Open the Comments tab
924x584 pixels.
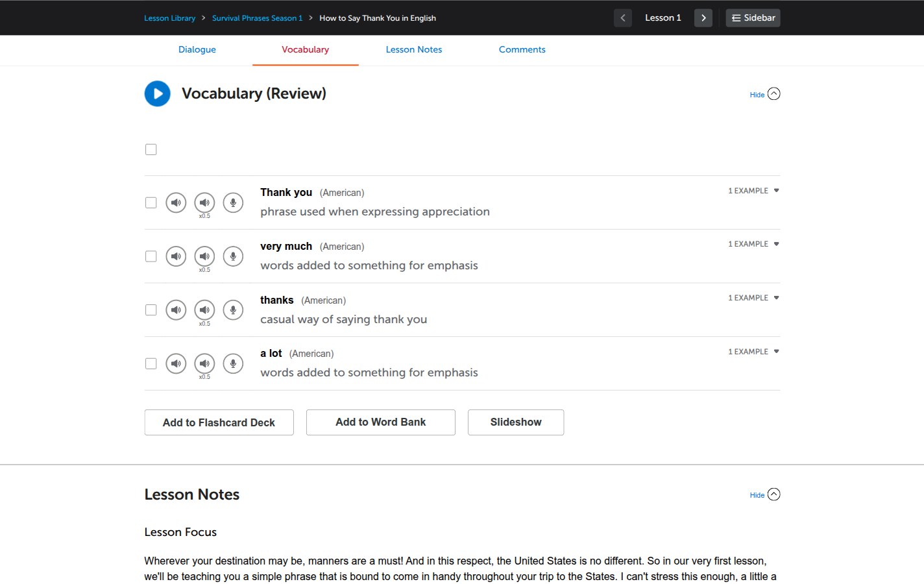coord(522,49)
